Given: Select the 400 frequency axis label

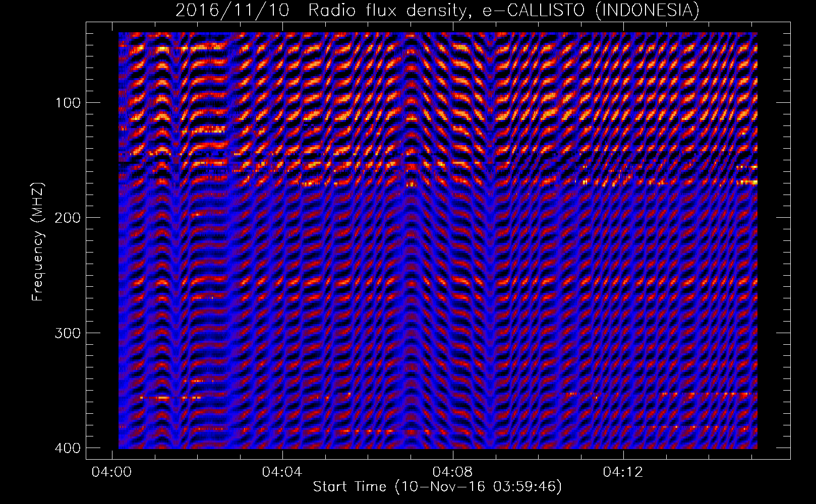Looking at the screenshot, I should (x=67, y=448).
